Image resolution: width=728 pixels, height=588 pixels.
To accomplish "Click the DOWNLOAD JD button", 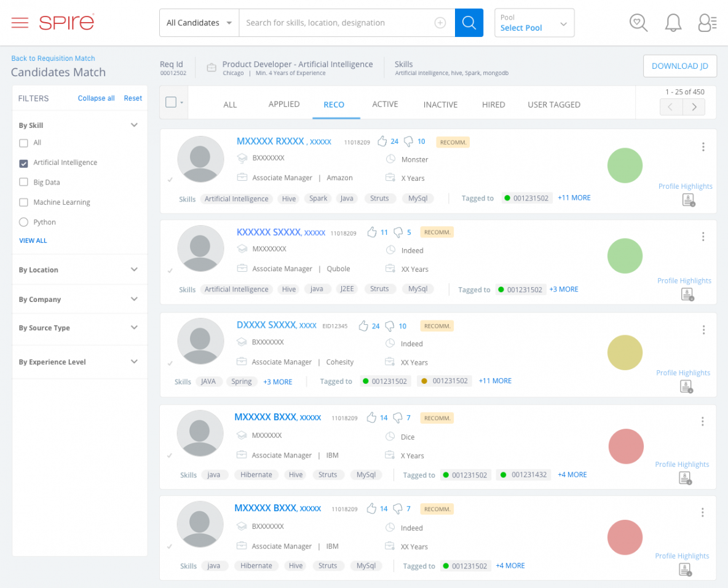I will (x=680, y=66).
